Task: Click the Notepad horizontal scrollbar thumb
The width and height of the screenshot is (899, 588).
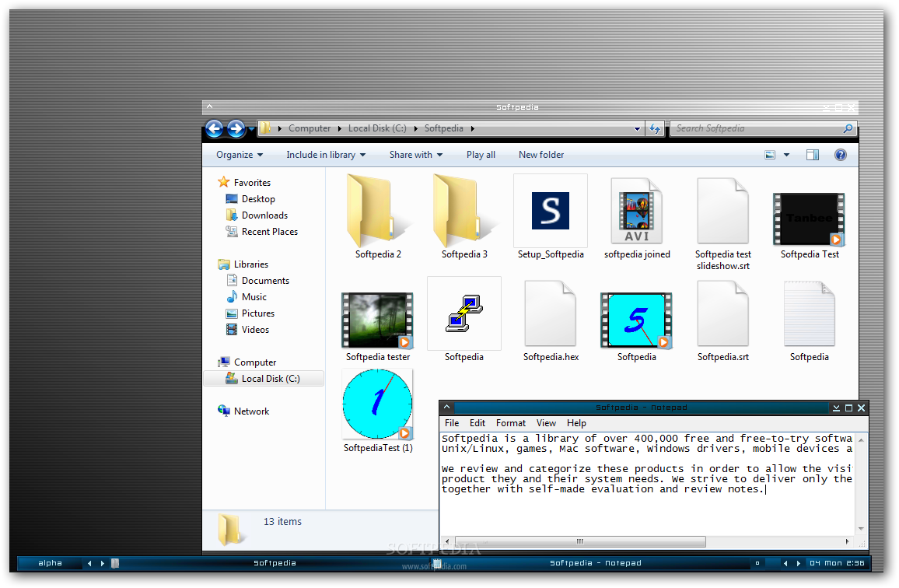Action: click(x=579, y=541)
